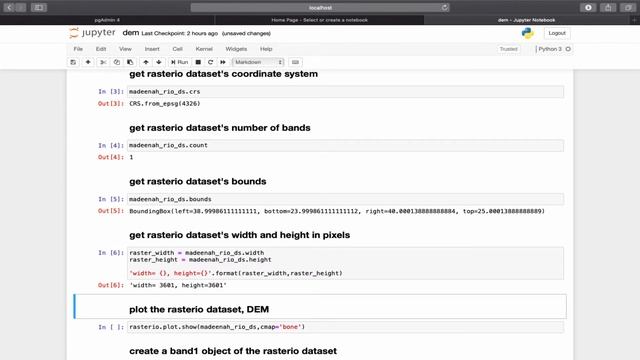Open a new browser tab with plus
Viewport: 640px width, 360px height.
(x=634, y=20)
